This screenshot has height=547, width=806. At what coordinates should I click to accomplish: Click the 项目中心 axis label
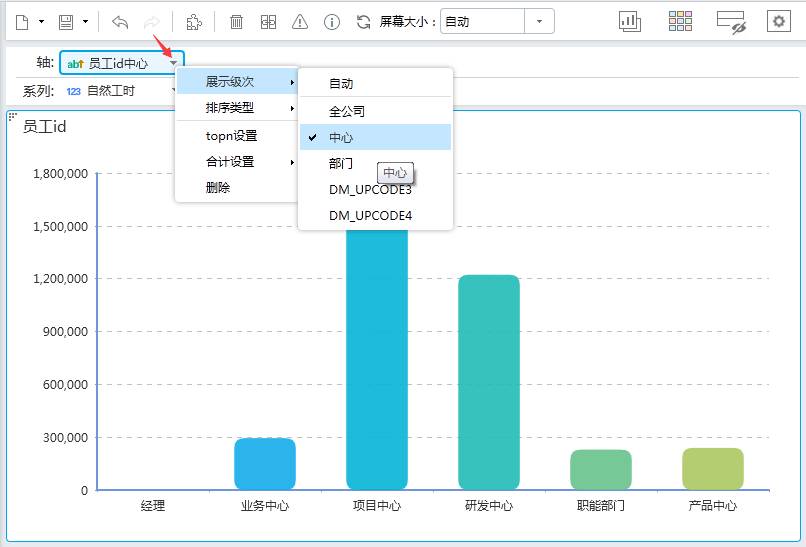(x=377, y=506)
